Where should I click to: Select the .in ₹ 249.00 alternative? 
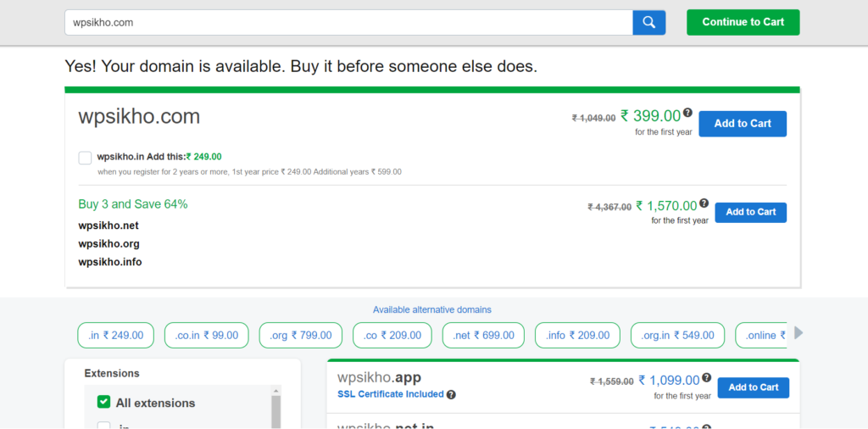[115, 336]
